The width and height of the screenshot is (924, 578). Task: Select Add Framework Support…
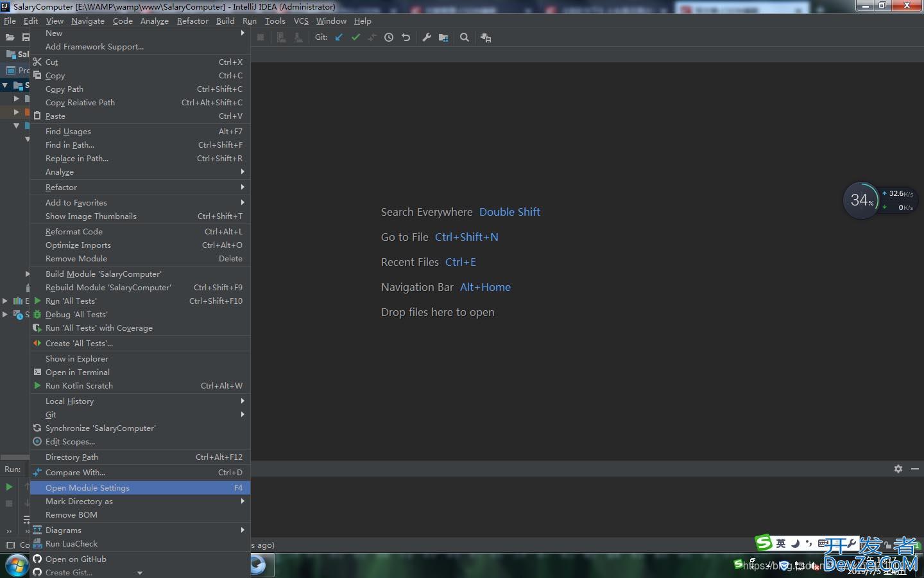[140, 46]
